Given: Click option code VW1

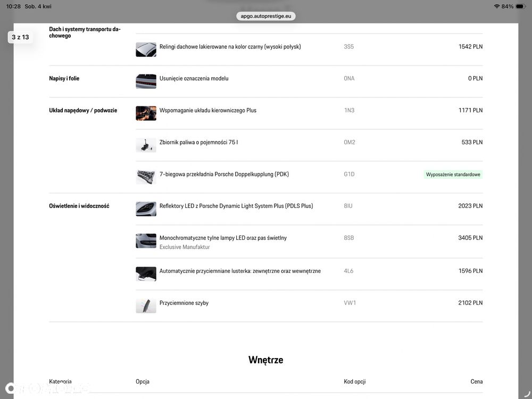Looking at the screenshot, I should pyautogui.click(x=350, y=303).
